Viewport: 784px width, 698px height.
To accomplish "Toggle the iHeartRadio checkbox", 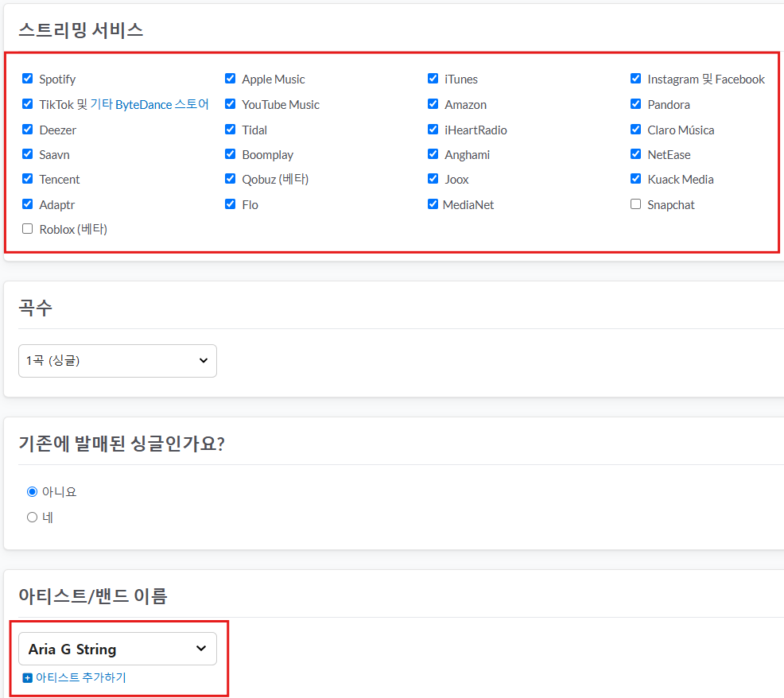I will pyautogui.click(x=433, y=130).
